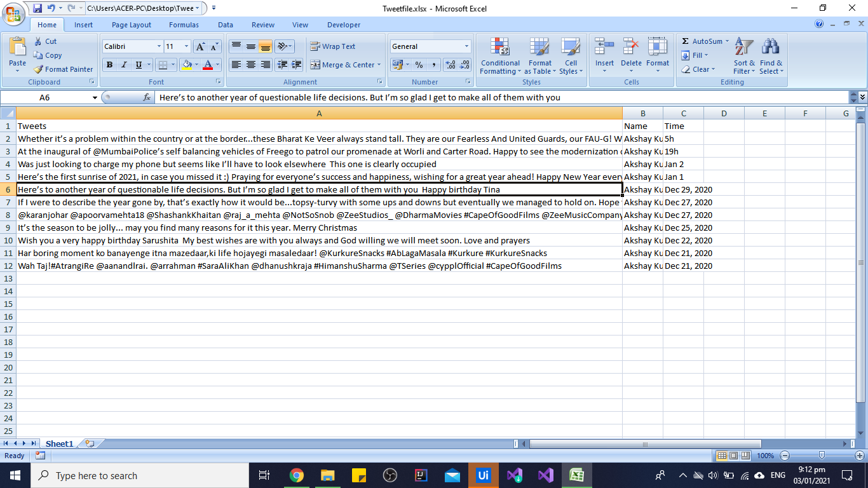The height and width of the screenshot is (488, 868).
Task: Apply yellow fill color
Action: [x=186, y=65]
